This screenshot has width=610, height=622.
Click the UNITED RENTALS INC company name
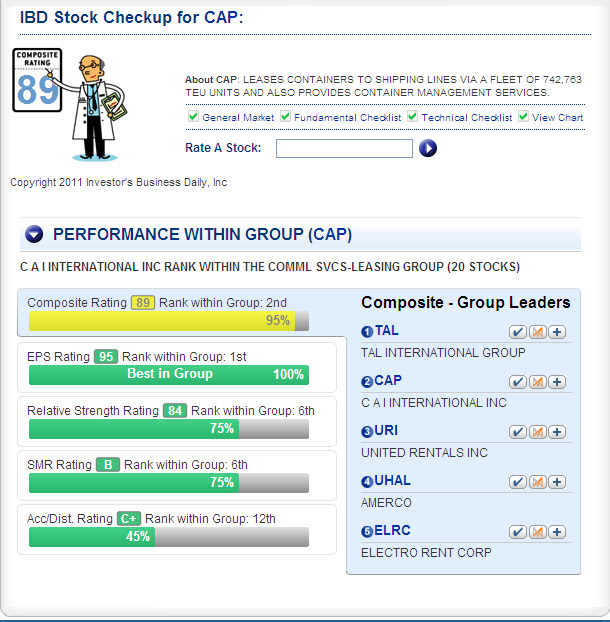point(424,453)
